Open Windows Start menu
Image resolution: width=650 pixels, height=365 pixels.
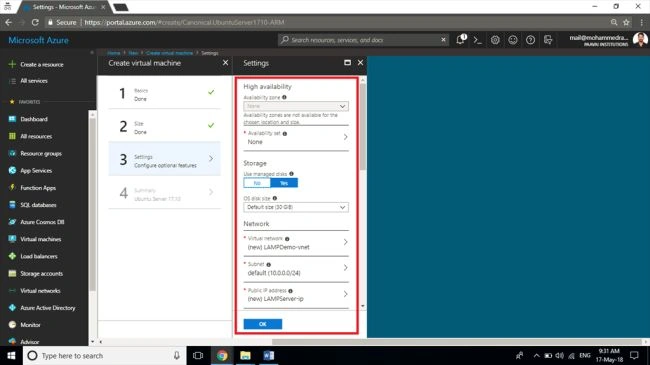[x=11, y=355]
